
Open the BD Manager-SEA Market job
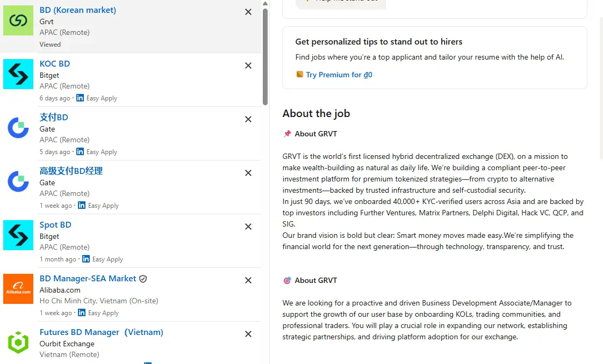coord(88,279)
